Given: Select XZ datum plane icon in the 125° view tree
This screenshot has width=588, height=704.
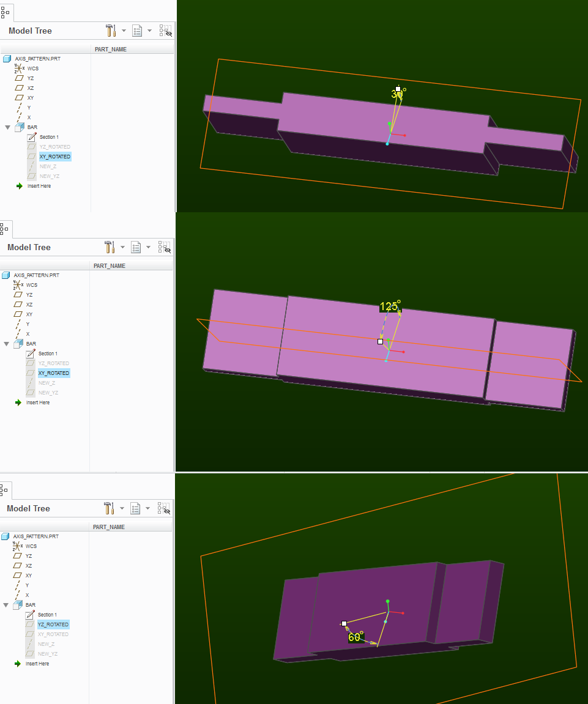Looking at the screenshot, I should click(x=18, y=305).
